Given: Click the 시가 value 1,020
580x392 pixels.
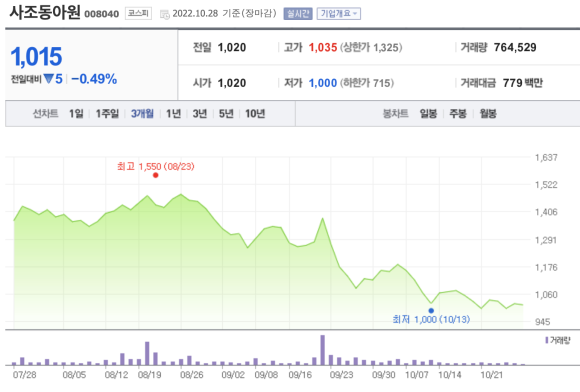Looking at the screenshot, I should point(232,83).
